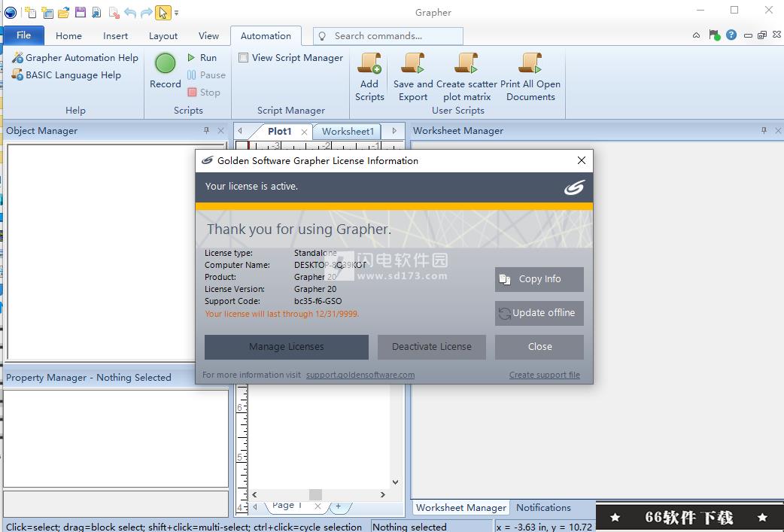This screenshot has width=784, height=532.
Task: Run the script
Action: (202, 57)
